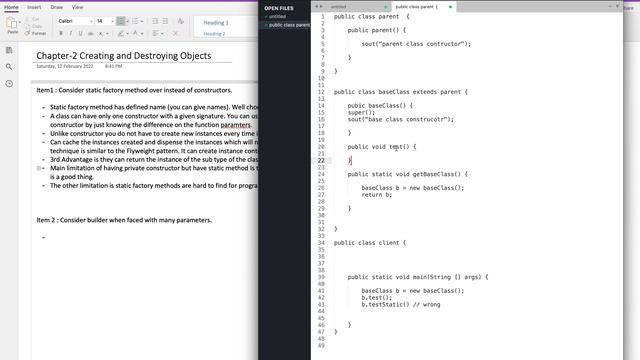640x360 pixels.
Task: Apply the Heading 2 style
Action: (x=214, y=34)
